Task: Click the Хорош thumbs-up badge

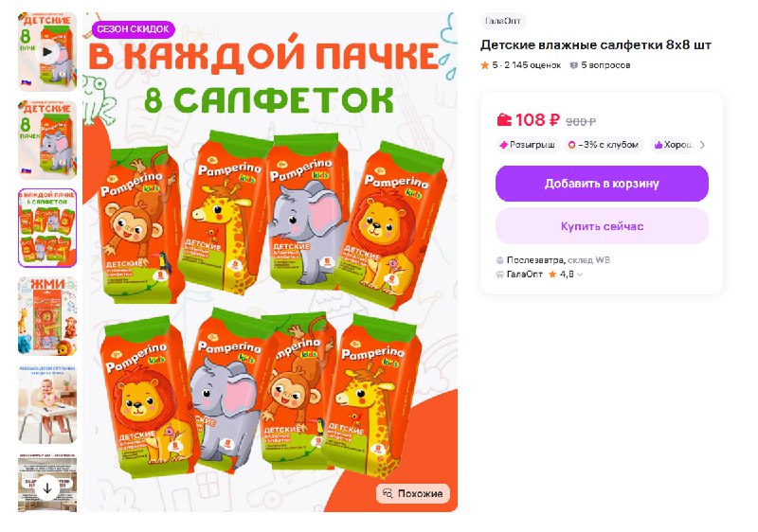Action: click(673, 145)
